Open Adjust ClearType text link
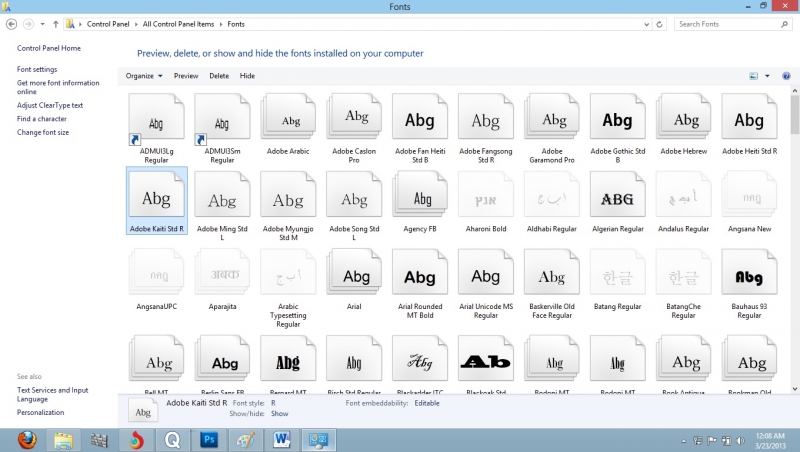Screen dimensions: 800x452 tap(50, 105)
